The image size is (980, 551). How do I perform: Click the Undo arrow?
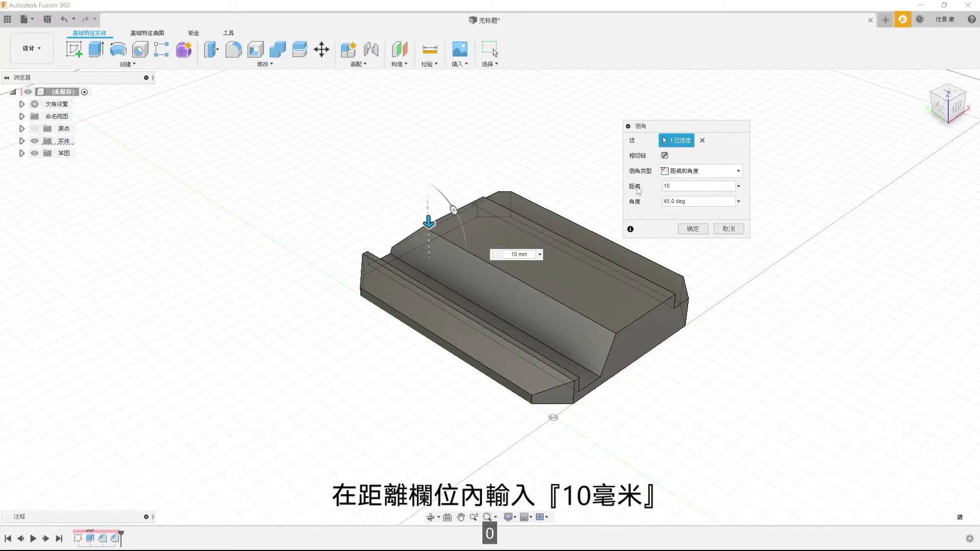64,19
